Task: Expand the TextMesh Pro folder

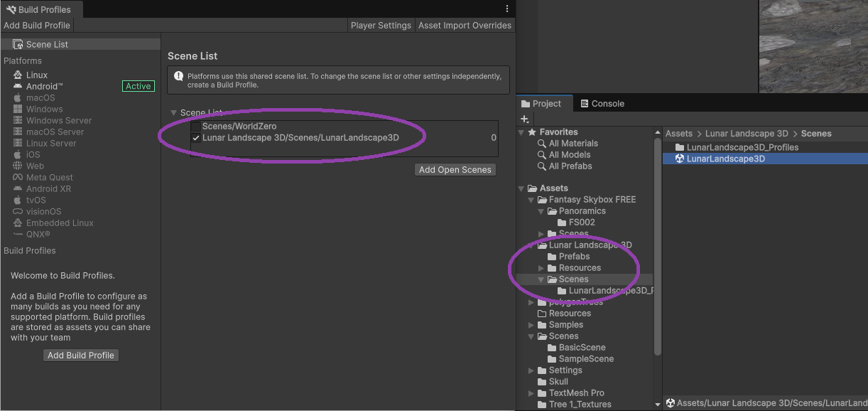Action: tap(531, 393)
